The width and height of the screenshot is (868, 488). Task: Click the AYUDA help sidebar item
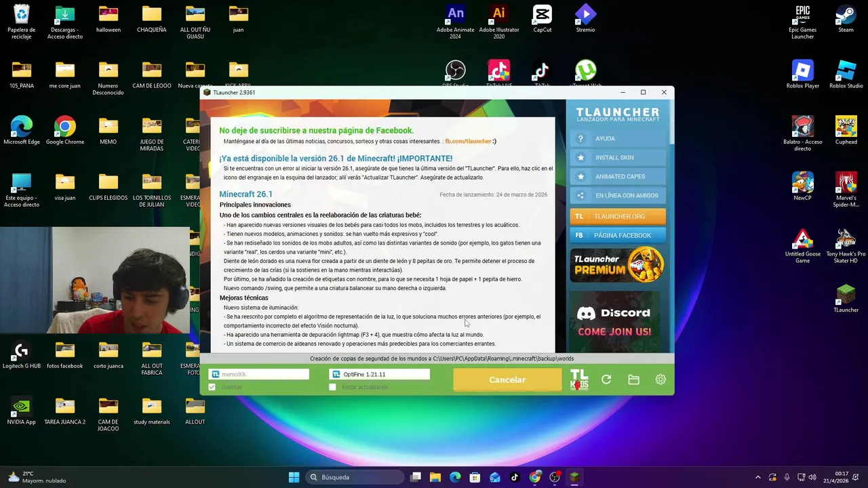click(618, 138)
